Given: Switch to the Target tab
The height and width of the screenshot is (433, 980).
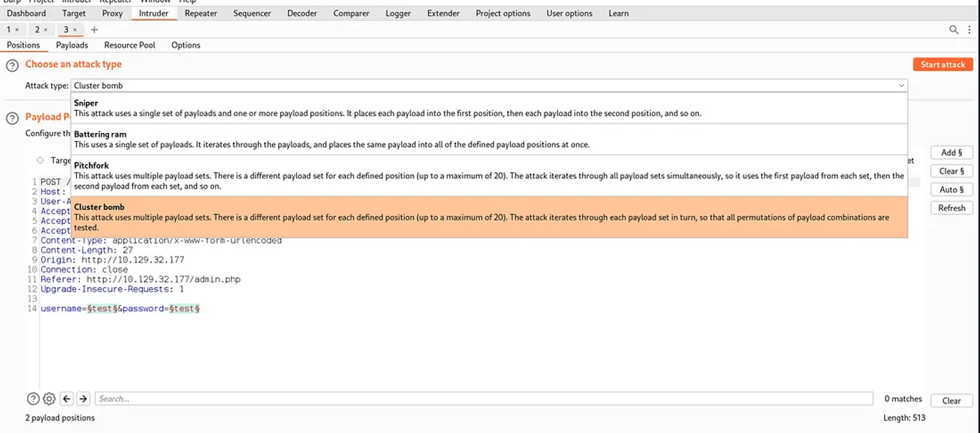Looking at the screenshot, I should (74, 13).
